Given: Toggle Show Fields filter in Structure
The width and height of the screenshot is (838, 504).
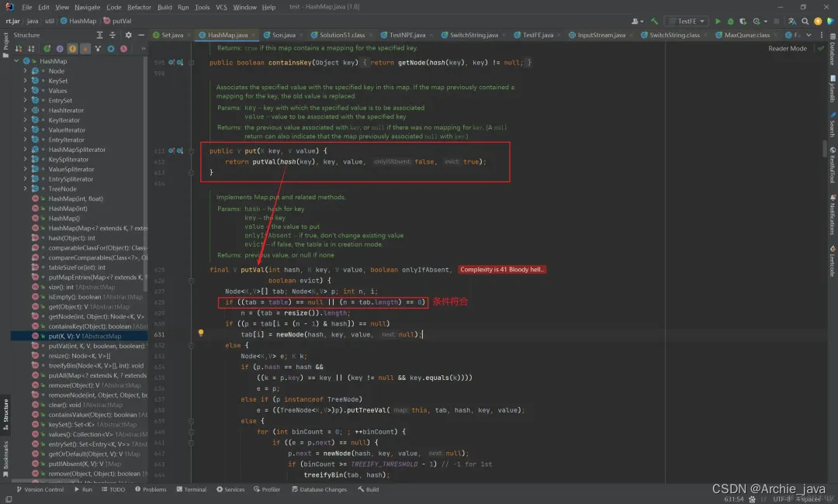Looking at the screenshot, I should pyautogui.click(x=72, y=49).
